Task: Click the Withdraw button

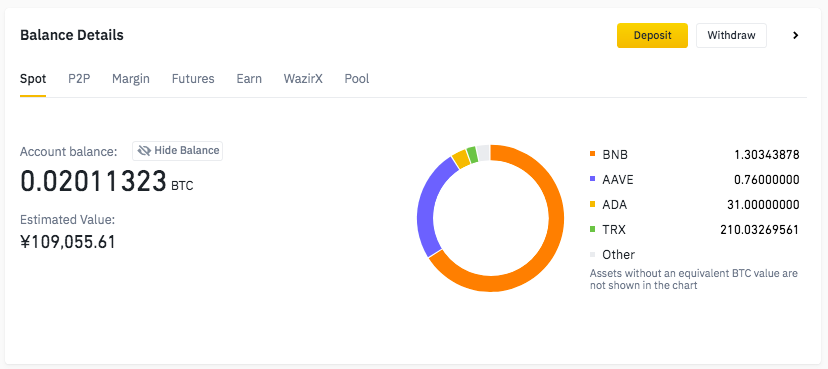Action: 731,35
